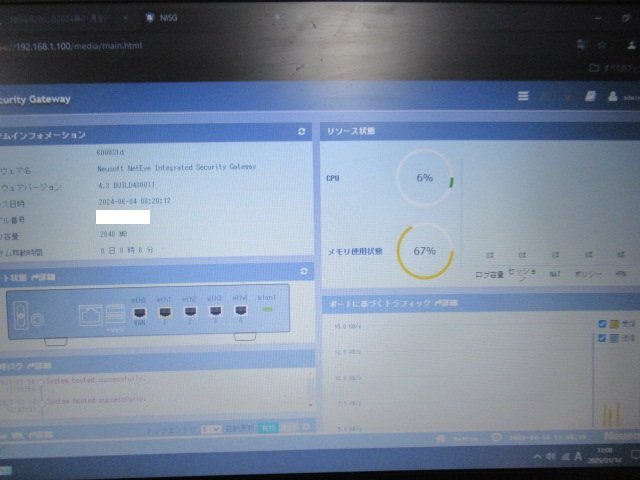Click the home icon in the footer bar
Screen dimensions: 640x480
tap(440, 438)
